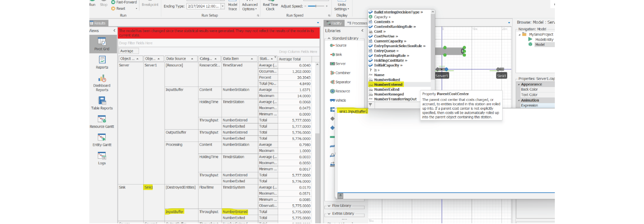The image size is (644, 224).
Task: Switch to the Facility tab
Action: [334, 23]
